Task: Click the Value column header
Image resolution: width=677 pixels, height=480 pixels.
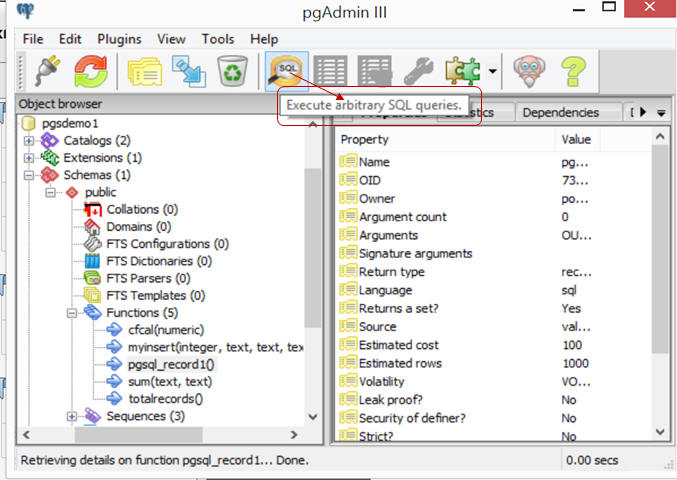Action: point(576,139)
